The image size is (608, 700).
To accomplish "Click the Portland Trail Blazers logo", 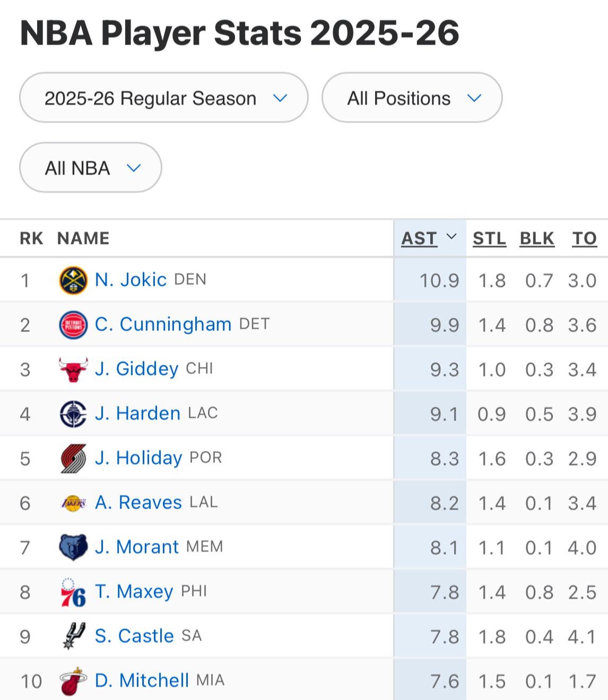I will (73, 459).
